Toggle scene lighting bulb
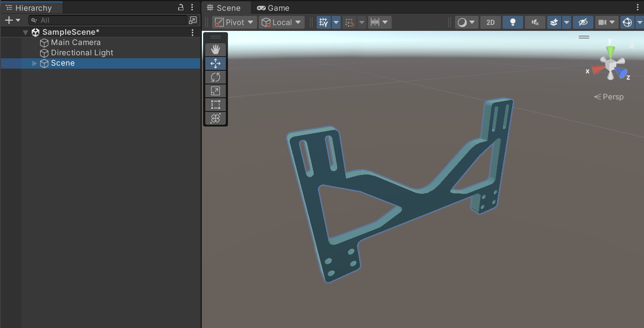 512,22
